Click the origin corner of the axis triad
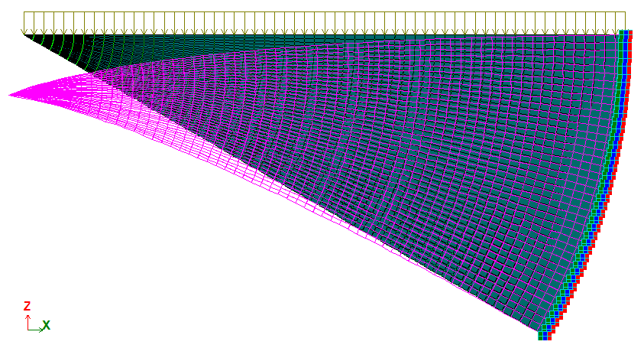Image resolution: width=644 pixels, height=348 pixels. pos(28,330)
